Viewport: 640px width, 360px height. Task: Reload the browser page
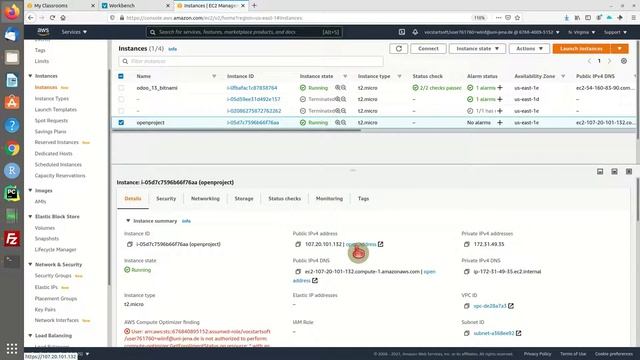(52, 18)
